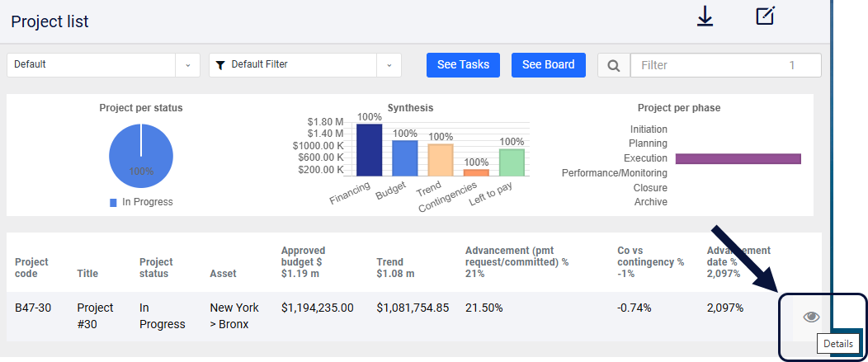Click the download arrow icon
The height and width of the screenshot is (362, 868).
pos(705,17)
